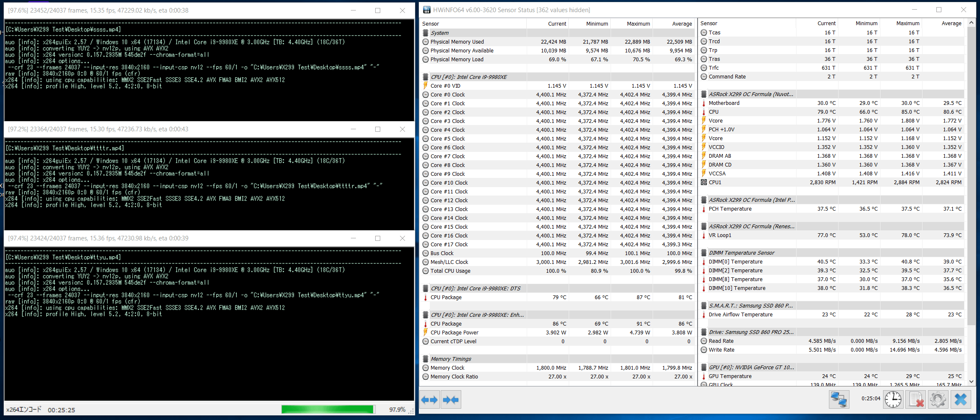Click GPU [#0]: NVIDIA GeForce GT 10... group header
This screenshot has height=420, width=980.
pyautogui.click(x=831, y=367)
